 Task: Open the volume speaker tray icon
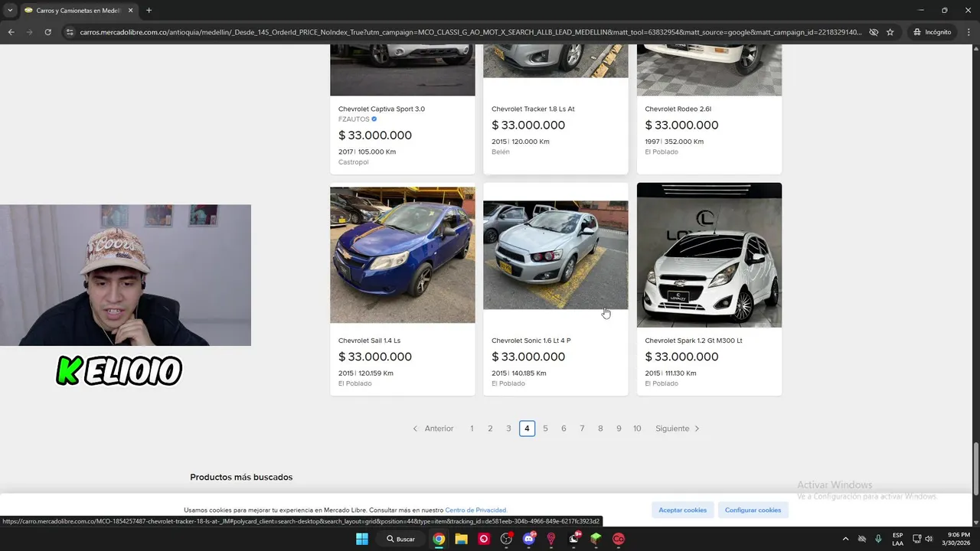tap(929, 539)
